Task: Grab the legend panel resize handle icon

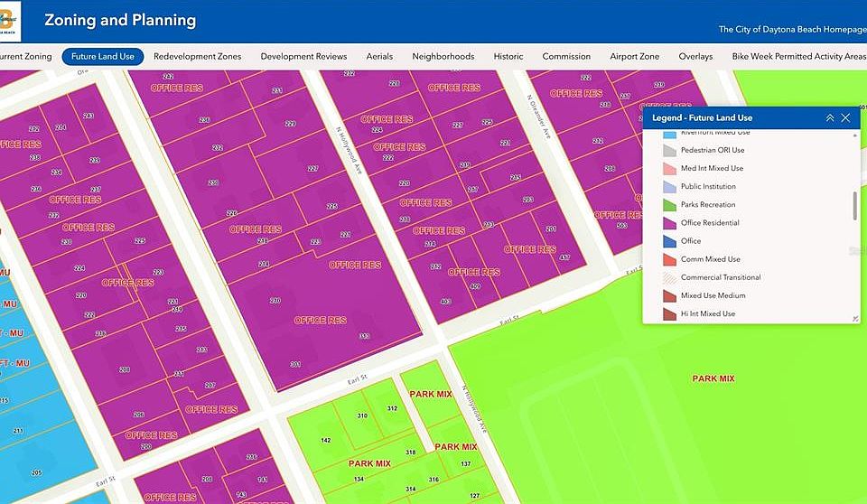Action: tap(855, 319)
